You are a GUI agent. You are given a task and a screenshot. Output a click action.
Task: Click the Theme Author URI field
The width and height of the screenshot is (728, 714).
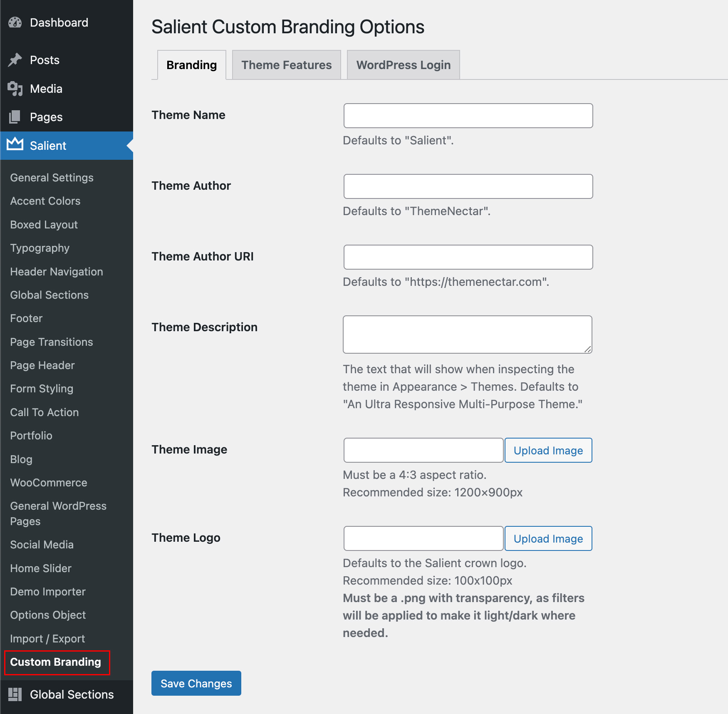(x=468, y=257)
